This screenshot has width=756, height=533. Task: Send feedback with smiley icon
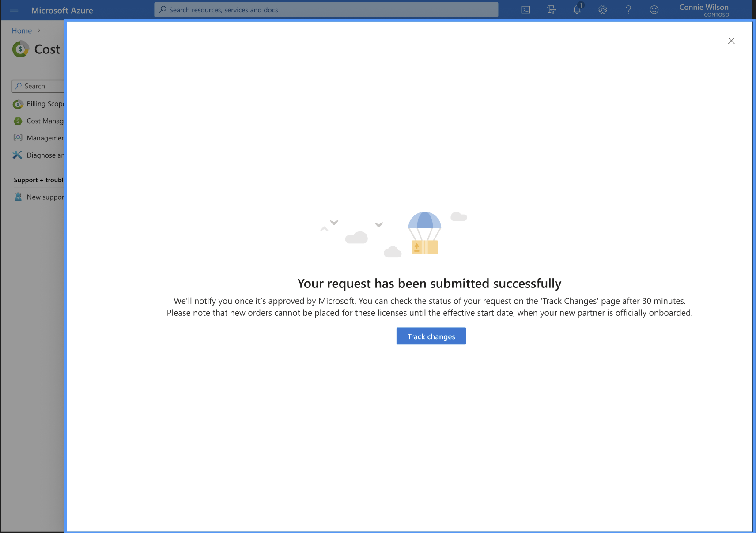point(654,10)
